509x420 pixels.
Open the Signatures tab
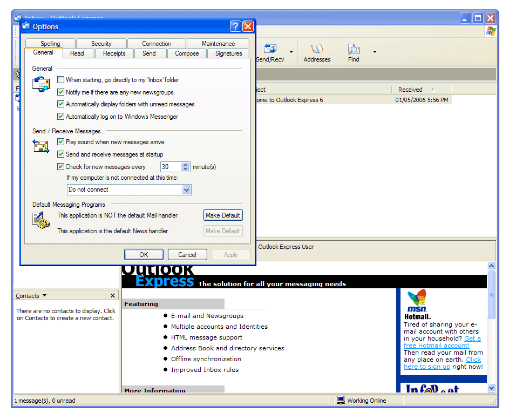pos(228,53)
